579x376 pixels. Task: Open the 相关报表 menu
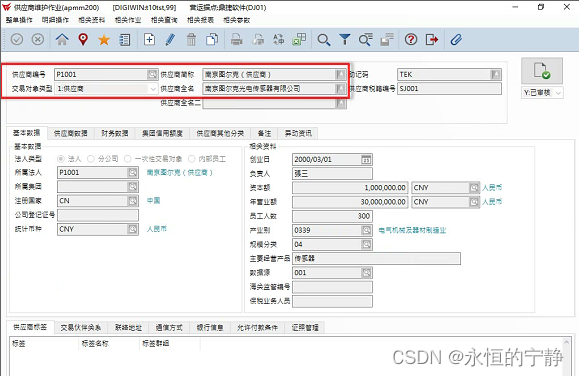coord(201,20)
